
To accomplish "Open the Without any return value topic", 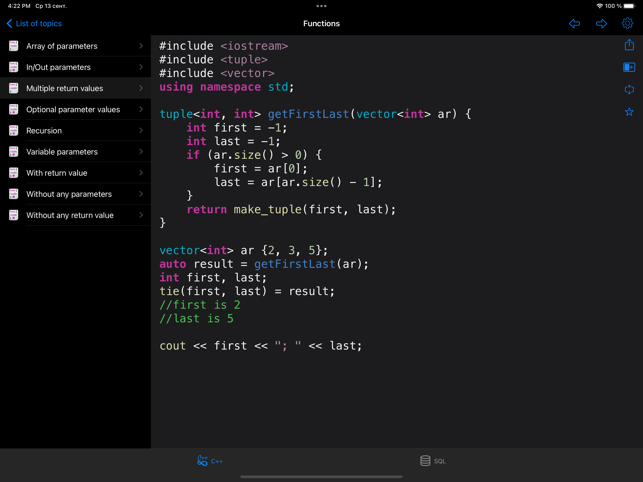I will point(75,215).
